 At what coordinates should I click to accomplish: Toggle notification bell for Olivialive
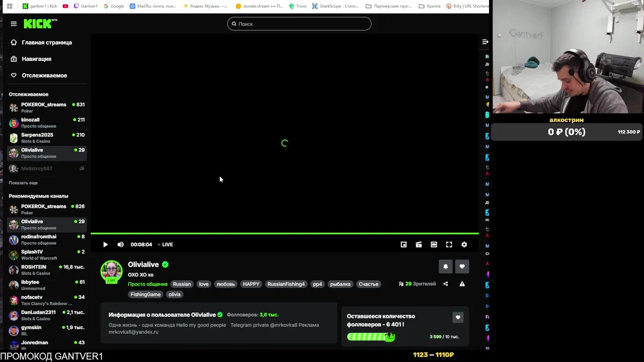click(x=445, y=266)
